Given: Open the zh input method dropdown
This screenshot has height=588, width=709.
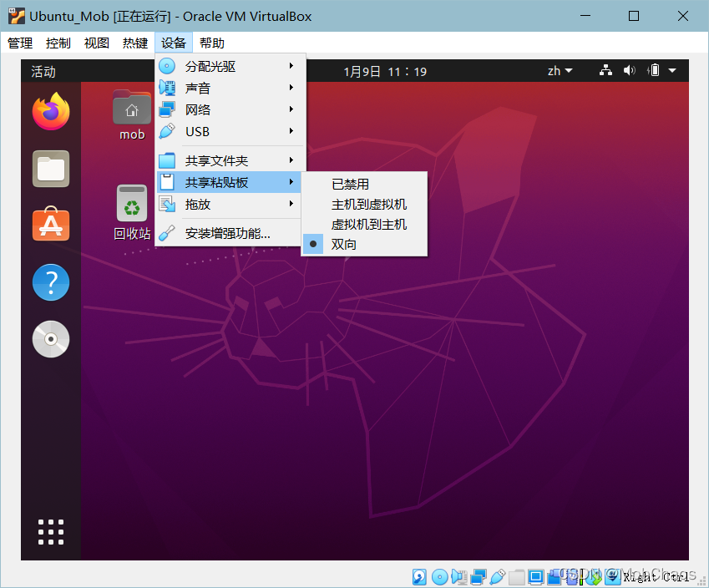Looking at the screenshot, I should (560, 71).
